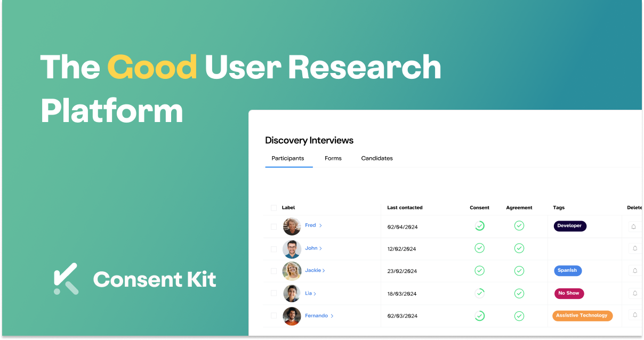
Task: Open participant Fred's profile link
Action: click(x=313, y=225)
